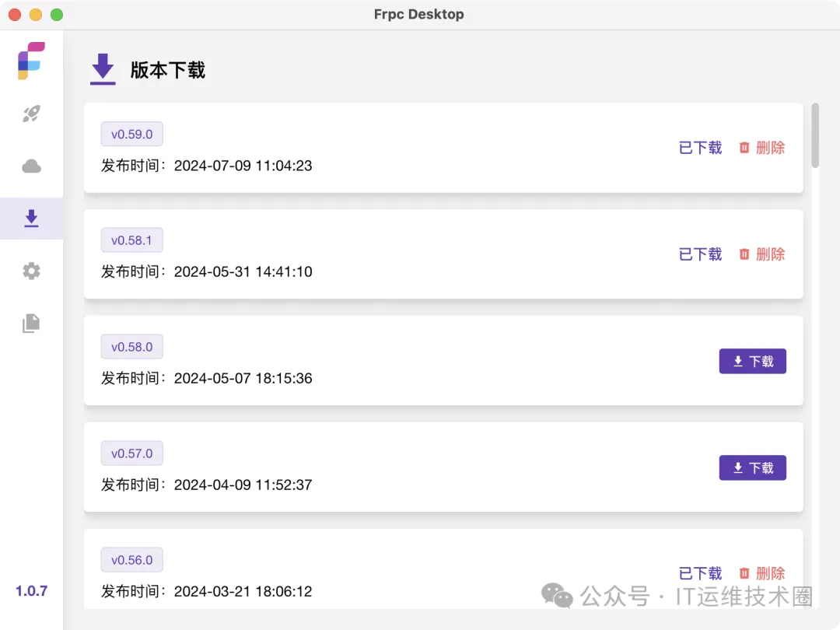The image size is (840, 630).
Task: Open the rocket connection page in sidebar
Action: (x=31, y=114)
